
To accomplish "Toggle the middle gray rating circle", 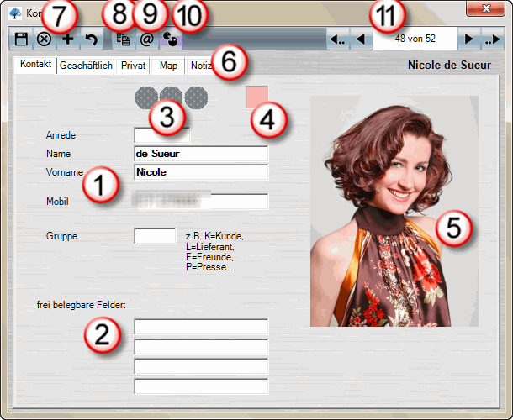I will click(171, 97).
